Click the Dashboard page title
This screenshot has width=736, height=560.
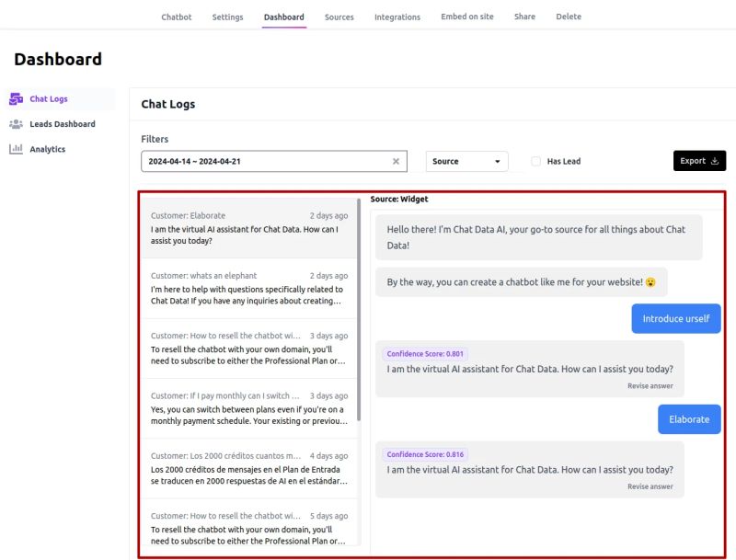(58, 59)
